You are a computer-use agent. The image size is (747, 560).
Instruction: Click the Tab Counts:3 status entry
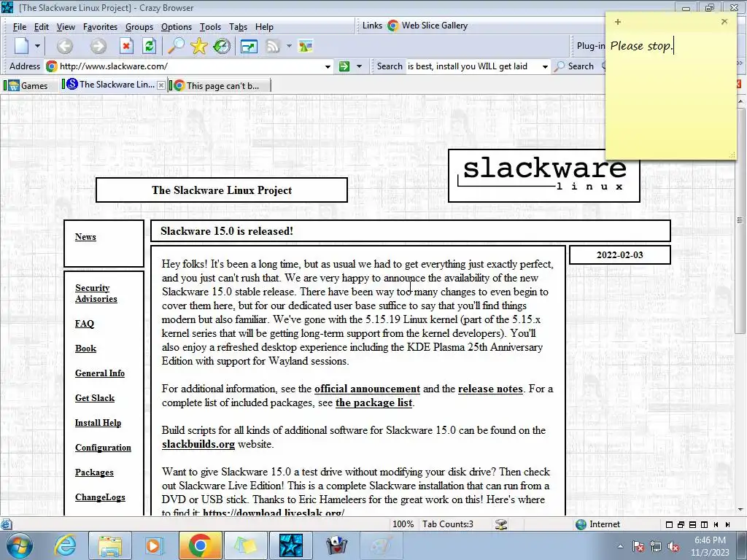[x=448, y=524]
